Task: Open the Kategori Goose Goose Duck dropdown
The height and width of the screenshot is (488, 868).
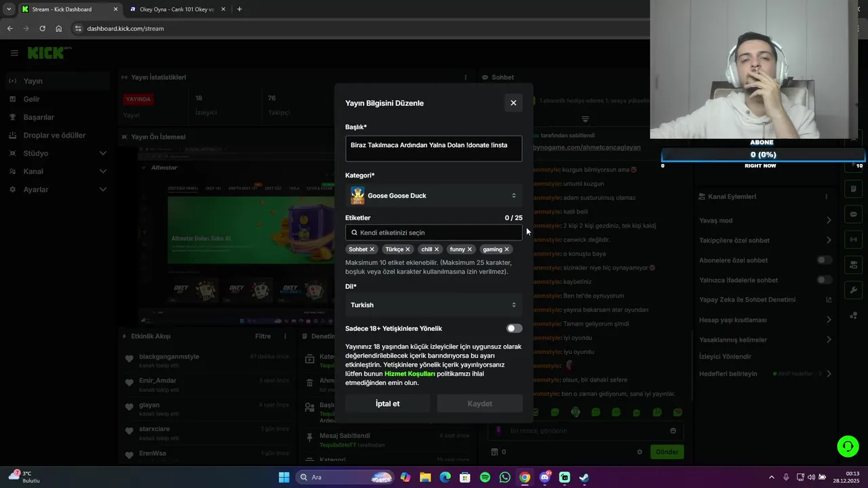Action: (434, 196)
